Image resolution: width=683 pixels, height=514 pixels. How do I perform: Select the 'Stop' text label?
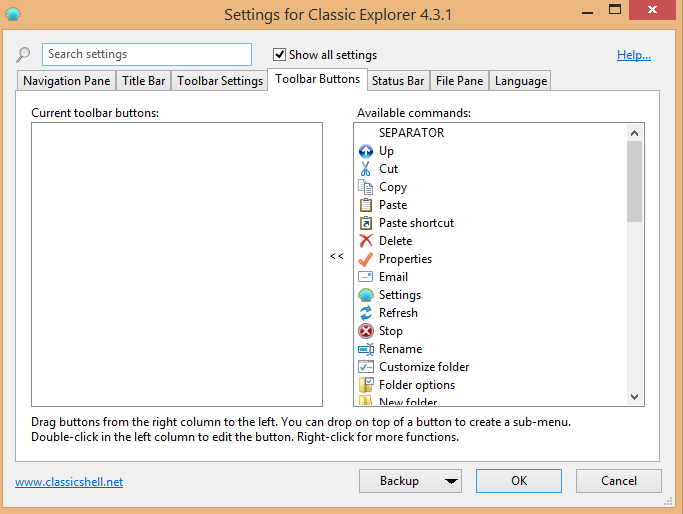click(391, 331)
